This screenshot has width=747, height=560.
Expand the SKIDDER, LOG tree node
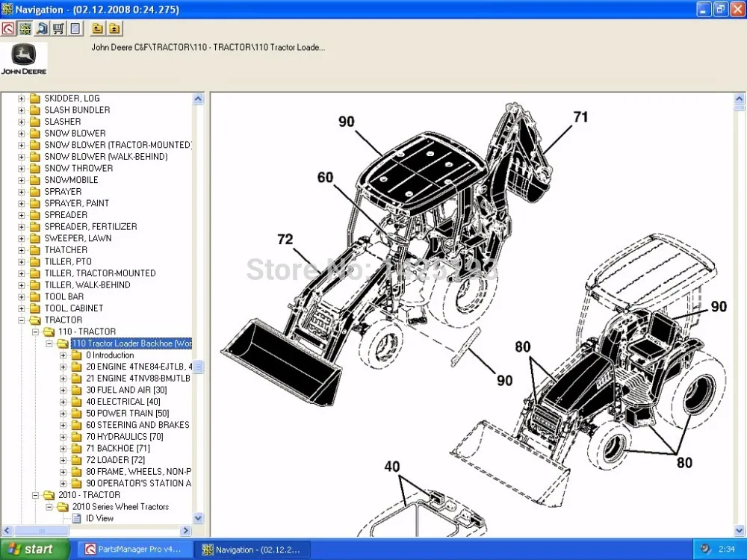coord(21,99)
